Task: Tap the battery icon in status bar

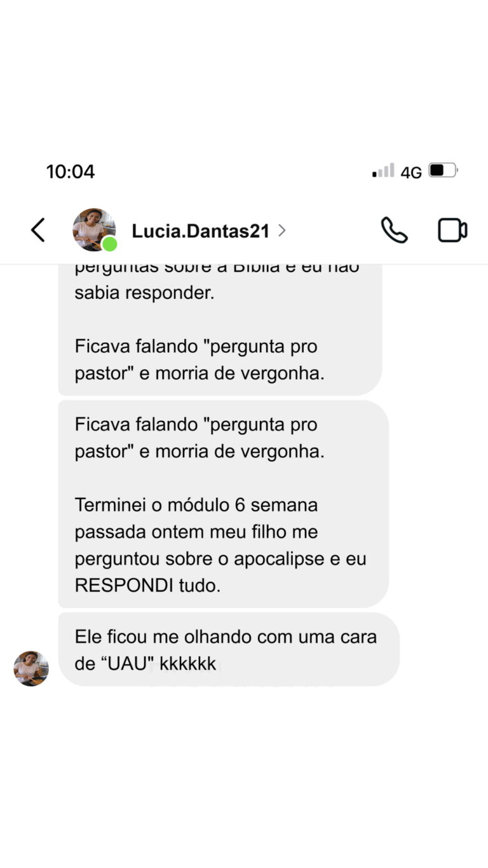Action: click(x=443, y=170)
